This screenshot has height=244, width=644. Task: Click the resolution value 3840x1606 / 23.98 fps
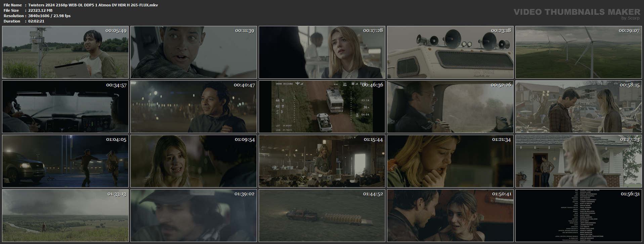[x=49, y=16]
